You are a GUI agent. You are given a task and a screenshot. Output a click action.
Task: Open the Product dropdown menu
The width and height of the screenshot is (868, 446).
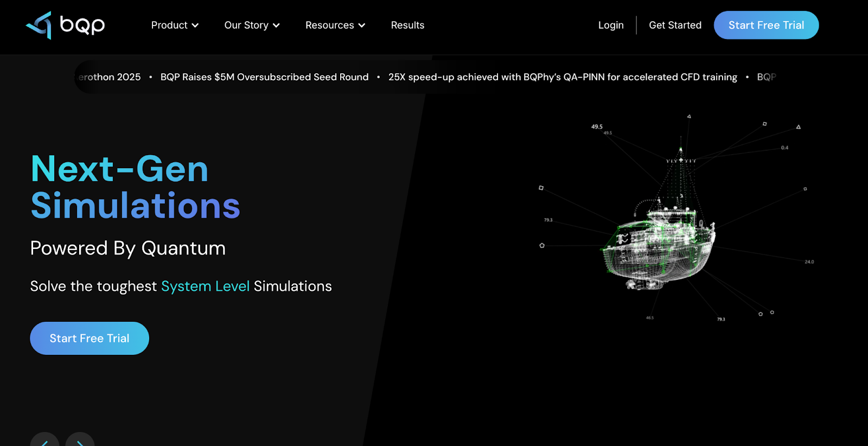point(175,26)
